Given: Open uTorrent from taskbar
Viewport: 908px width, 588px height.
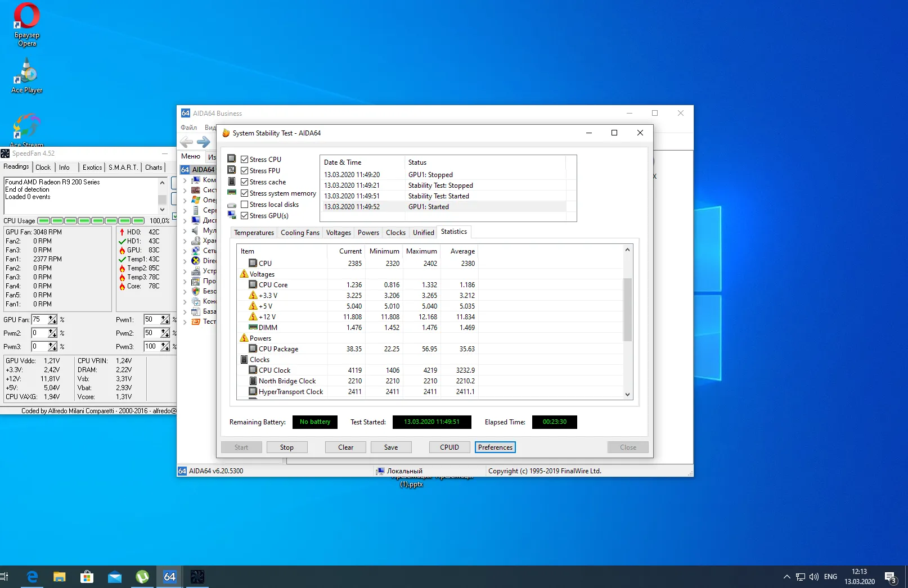Looking at the screenshot, I should click(142, 577).
